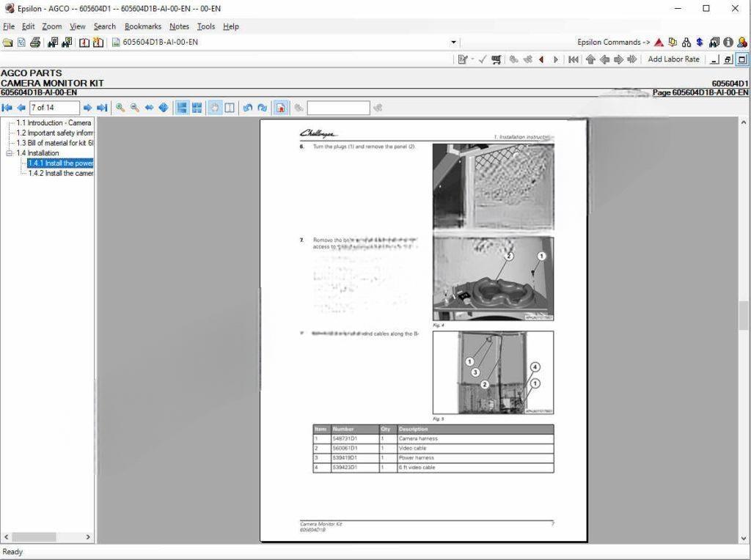The image size is (751, 560).
Task: Click the Print document icon
Action: [x=35, y=42]
